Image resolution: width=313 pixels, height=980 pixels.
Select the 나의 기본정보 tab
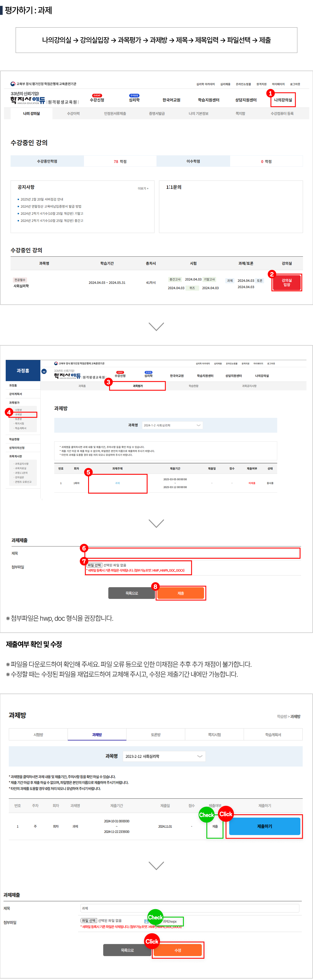click(198, 114)
